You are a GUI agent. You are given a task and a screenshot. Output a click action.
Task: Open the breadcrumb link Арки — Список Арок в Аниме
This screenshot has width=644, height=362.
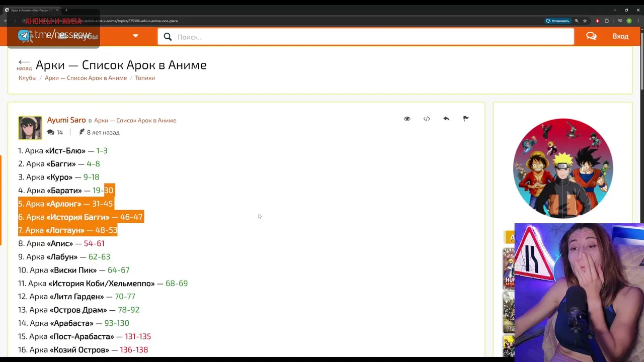coord(86,78)
